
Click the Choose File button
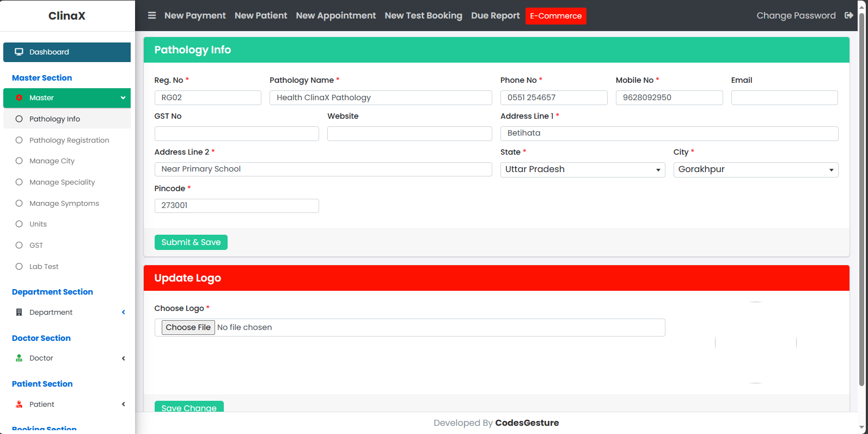tap(188, 327)
